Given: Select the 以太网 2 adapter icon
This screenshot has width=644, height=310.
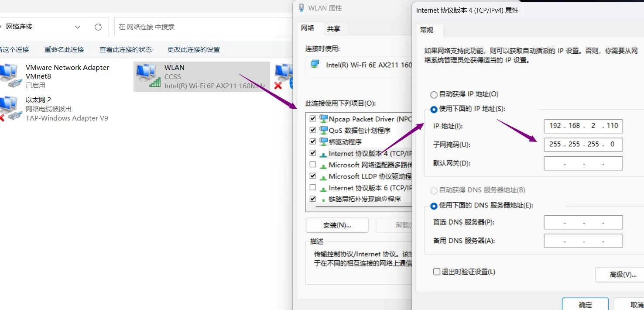Looking at the screenshot, I should click(10, 109).
